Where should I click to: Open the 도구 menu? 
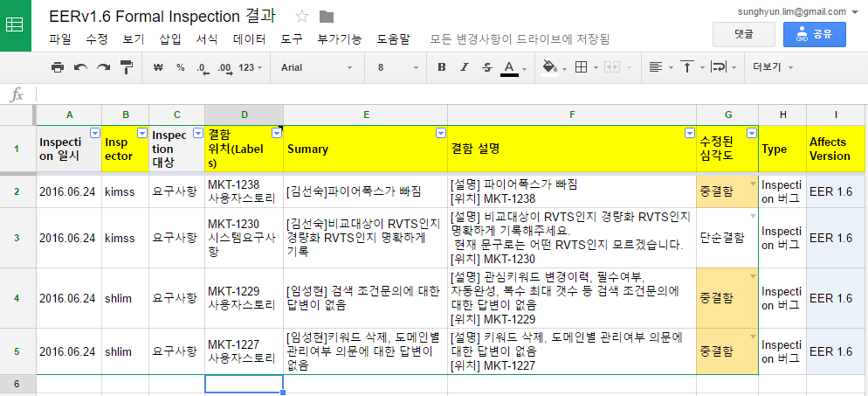[x=292, y=39]
